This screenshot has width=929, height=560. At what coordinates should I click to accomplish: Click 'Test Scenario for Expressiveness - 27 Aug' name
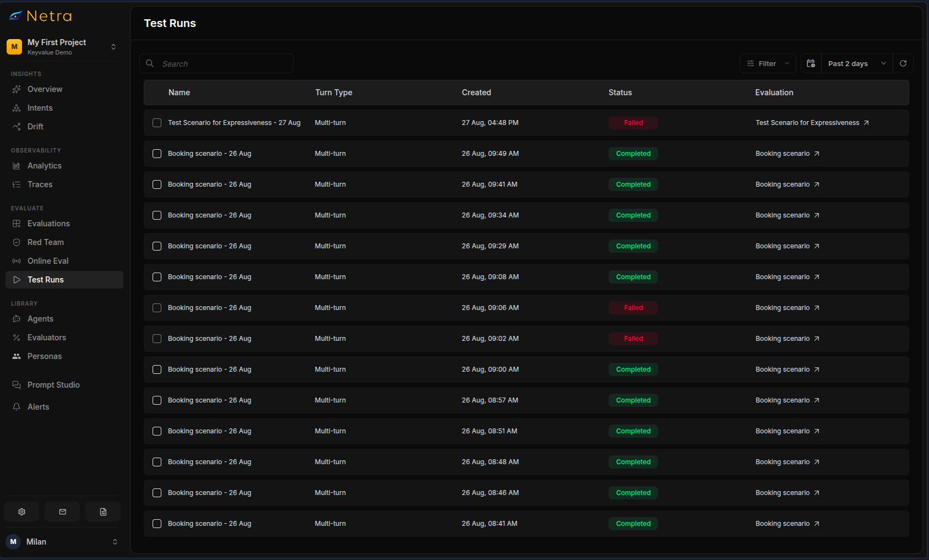(x=234, y=123)
